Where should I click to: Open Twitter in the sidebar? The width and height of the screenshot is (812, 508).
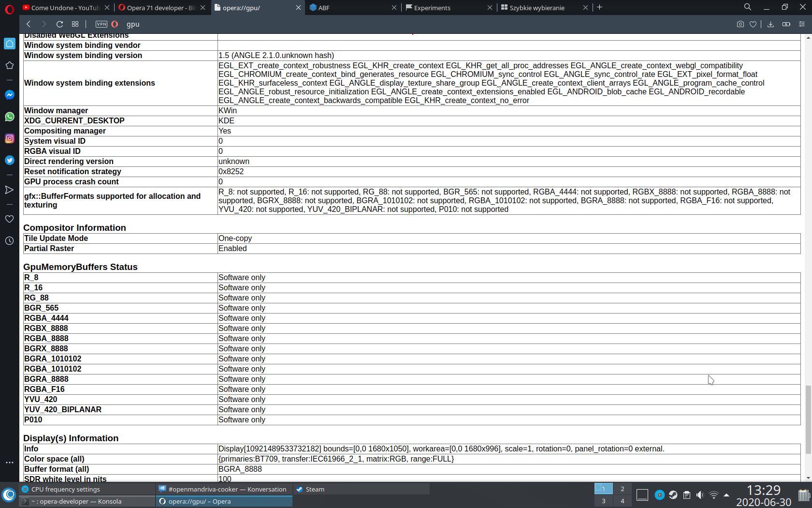tap(9, 160)
